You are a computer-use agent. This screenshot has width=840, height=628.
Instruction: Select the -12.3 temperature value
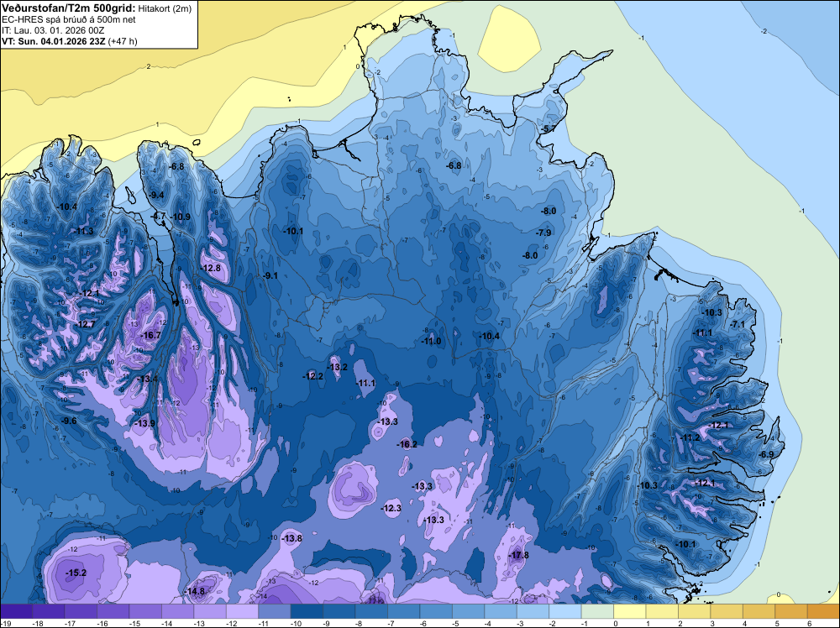click(391, 508)
